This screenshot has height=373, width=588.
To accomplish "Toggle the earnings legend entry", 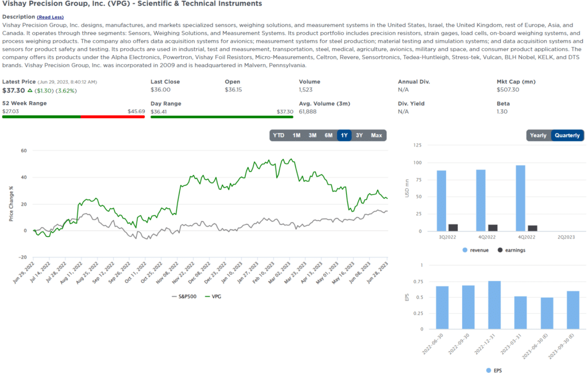I will pyautogui.click(x=512, y=250).
